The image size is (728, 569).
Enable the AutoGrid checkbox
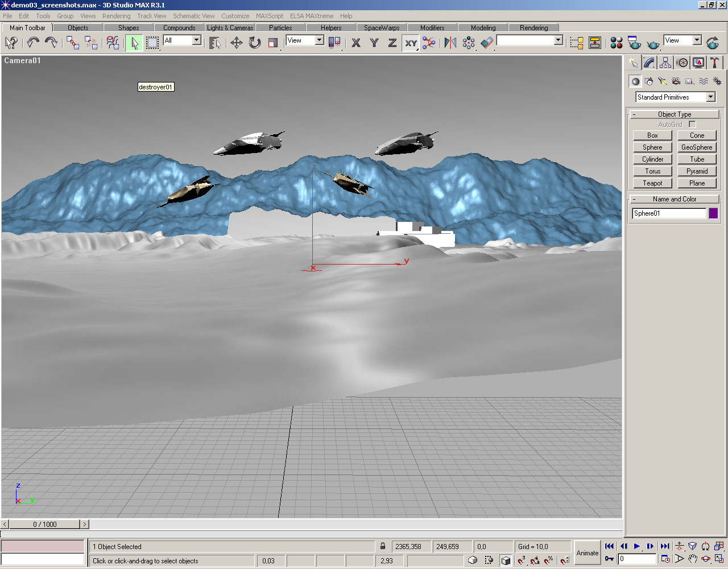tap(692, 124)
